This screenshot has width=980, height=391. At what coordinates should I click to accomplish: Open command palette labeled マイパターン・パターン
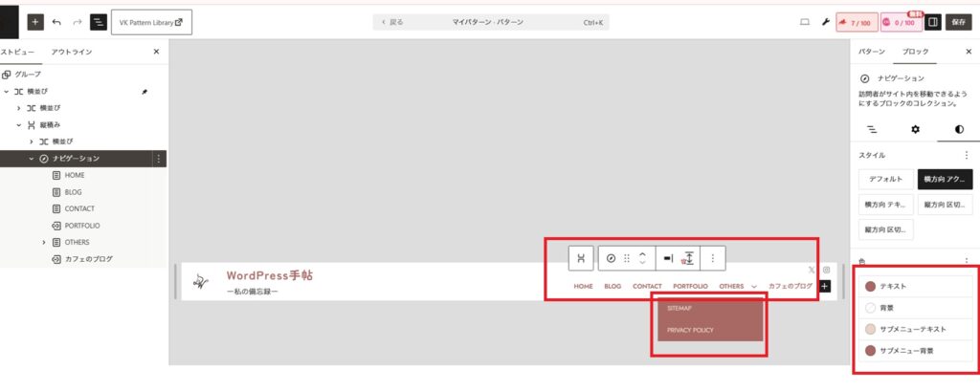pyautogui.click(x=487, y=22)
